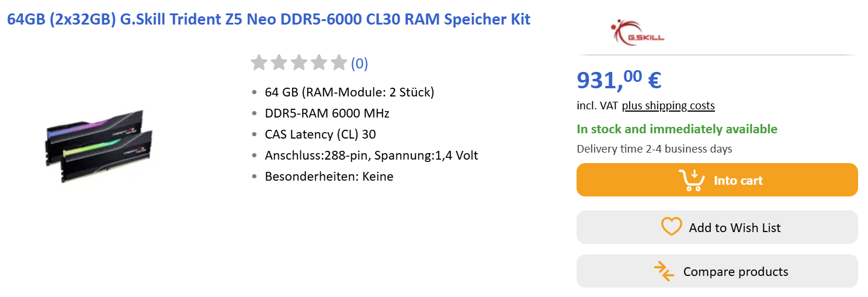This screenshot has height=297, width=868.
Task: Click the 931,00 € price
Action: click(619, 80)
